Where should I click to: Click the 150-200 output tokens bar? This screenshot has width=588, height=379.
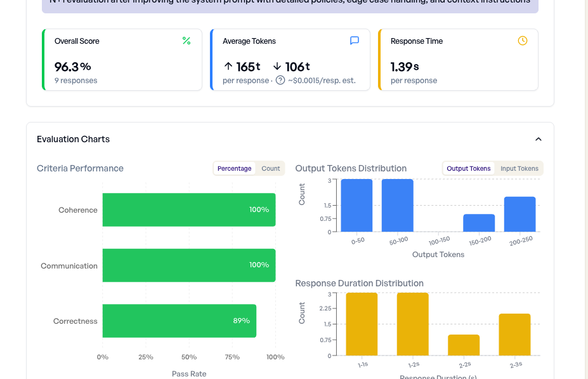pyautogui.click(x=479, y=223)
